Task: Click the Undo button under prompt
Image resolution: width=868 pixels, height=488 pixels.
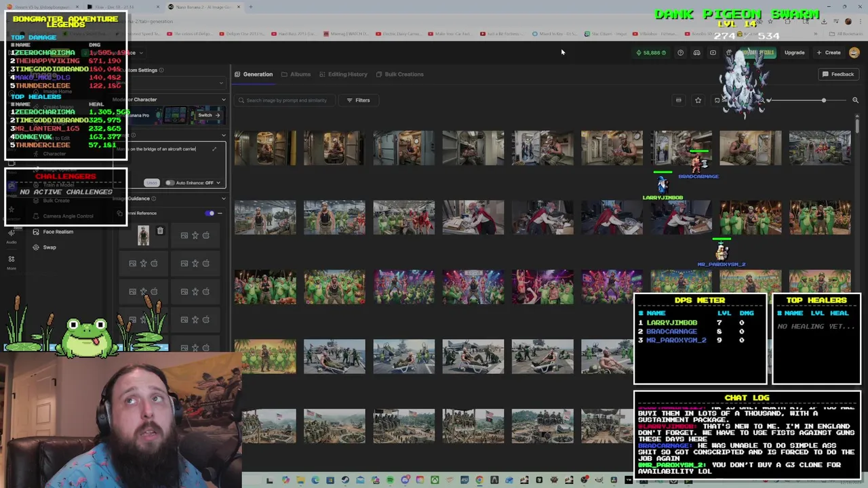Action: (151, 183)
